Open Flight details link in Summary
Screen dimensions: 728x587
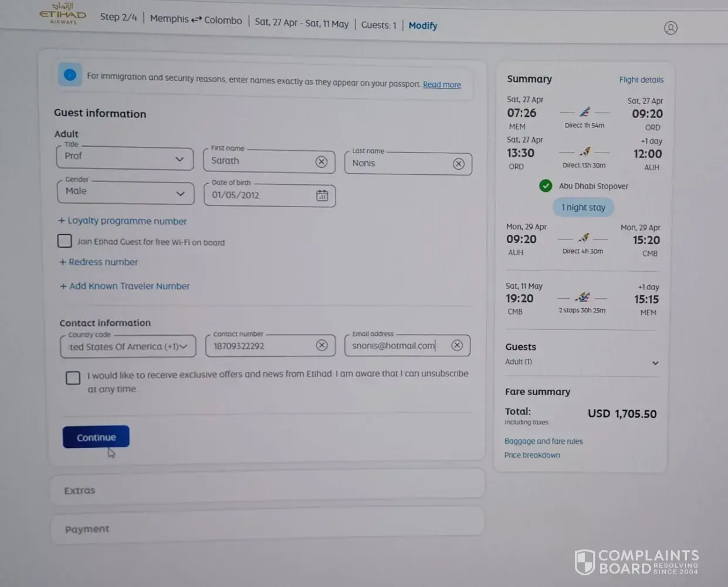point(641,80)
